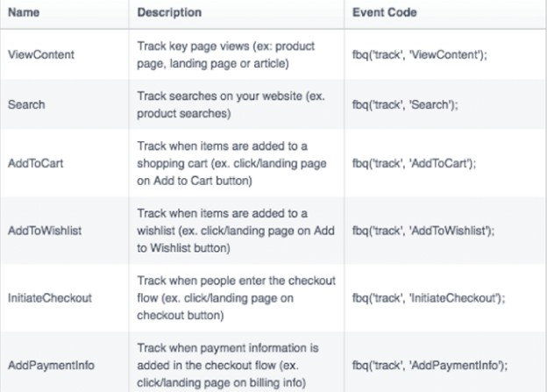This screenshot has width=547, height=392.
Task: Click the Description column header
Action: pos(169,13)
